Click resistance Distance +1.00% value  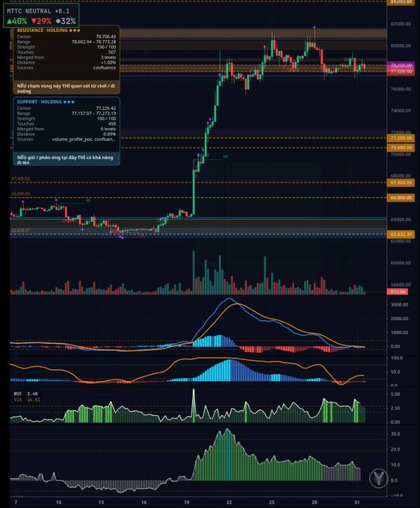click(108, 63)
